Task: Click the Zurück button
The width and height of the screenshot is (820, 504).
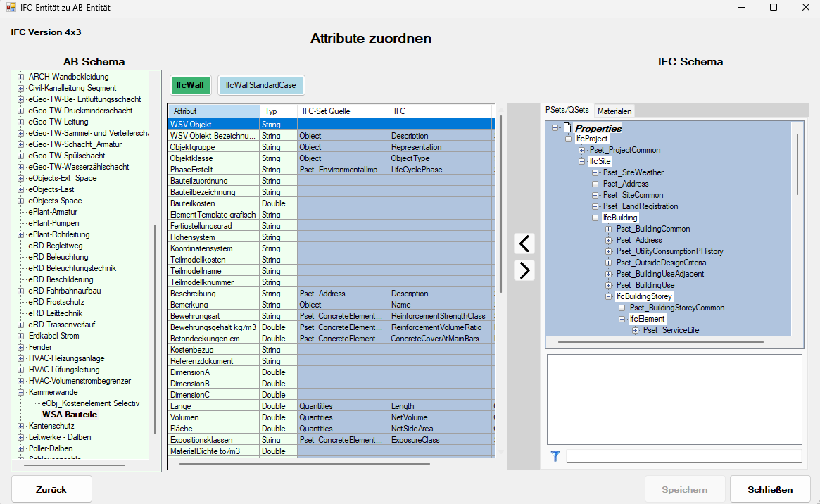Action: pos(51,489)
